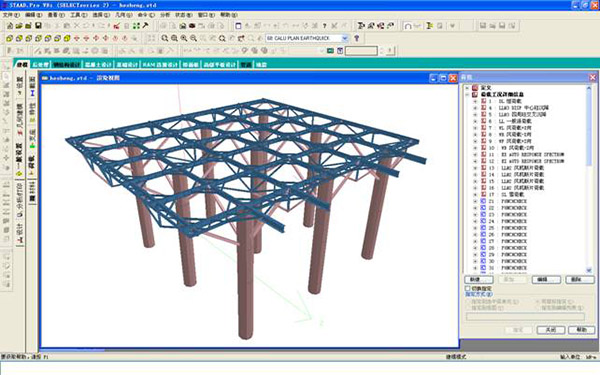600x375 pixels.
Task: Click the Open structure folder icon
Action: click(x=19, y=26)
